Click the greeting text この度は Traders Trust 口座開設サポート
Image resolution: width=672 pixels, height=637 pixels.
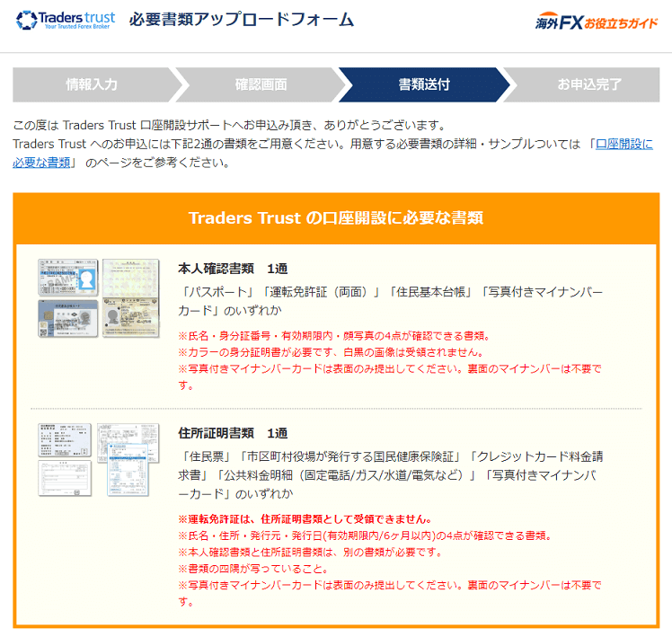click(230, 125)
